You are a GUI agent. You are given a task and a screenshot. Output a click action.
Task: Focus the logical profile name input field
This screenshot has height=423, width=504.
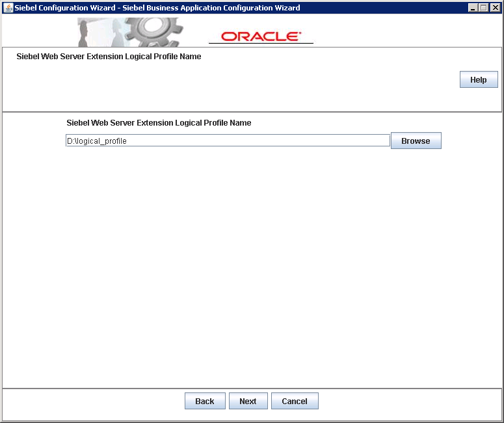(228, 141)
